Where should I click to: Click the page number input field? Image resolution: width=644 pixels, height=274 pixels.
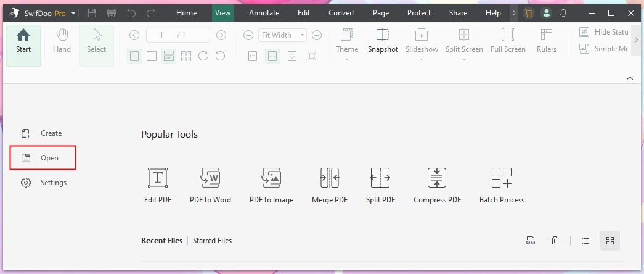click(x=178, y=35)
